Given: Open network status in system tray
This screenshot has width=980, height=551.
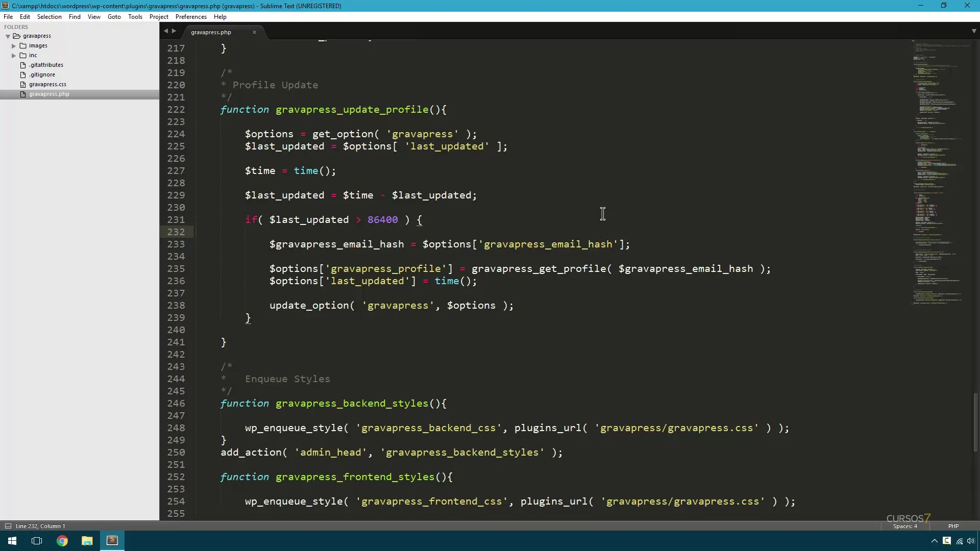Looking at the screenshot, I should pyautogui.click(x=959, y=541).
